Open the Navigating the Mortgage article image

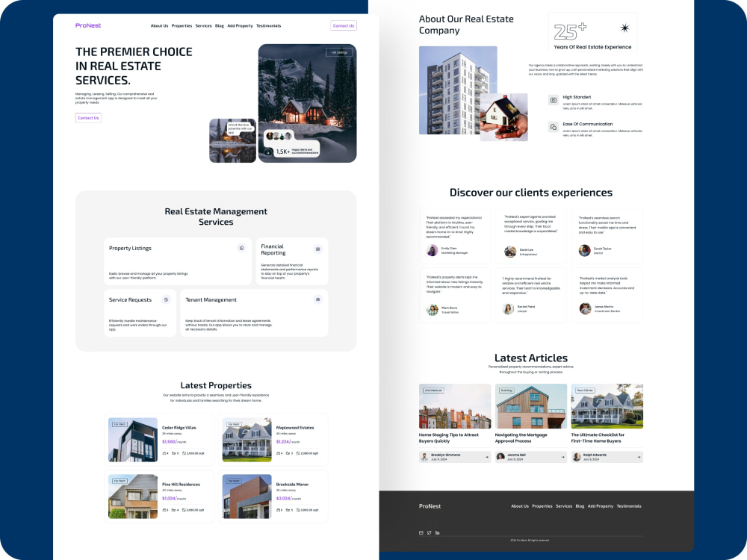(530, 406)
